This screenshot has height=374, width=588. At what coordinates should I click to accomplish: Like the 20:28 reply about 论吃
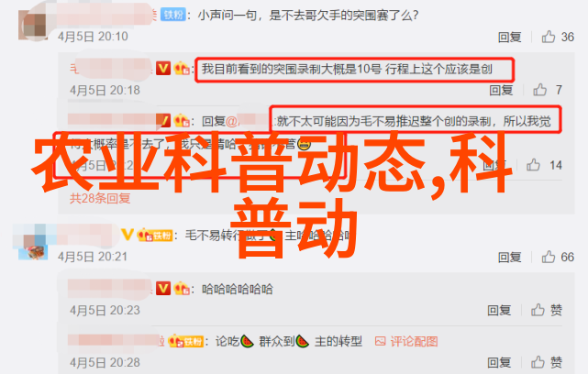pos(547,362)
